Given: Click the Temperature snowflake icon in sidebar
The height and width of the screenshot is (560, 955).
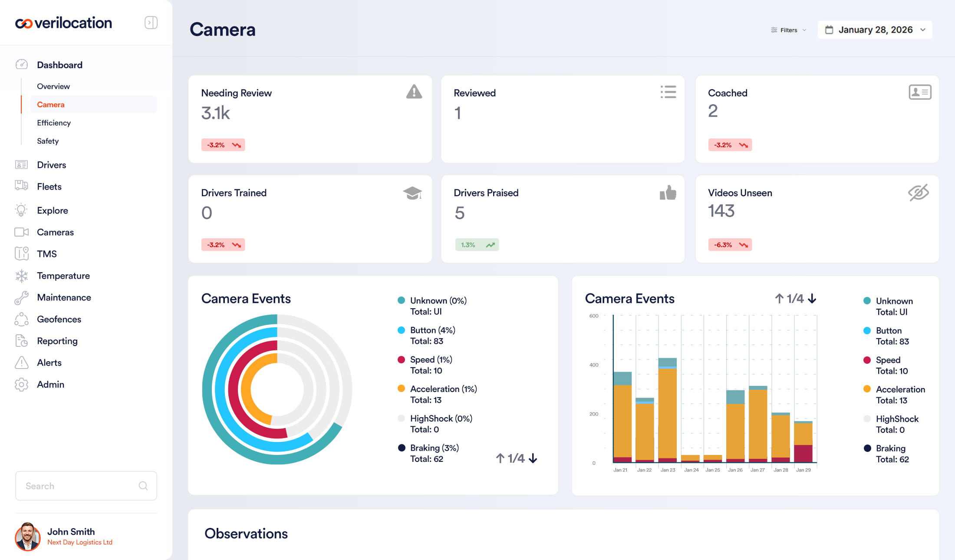Looking at the screenshot, I should pos(21,276).
